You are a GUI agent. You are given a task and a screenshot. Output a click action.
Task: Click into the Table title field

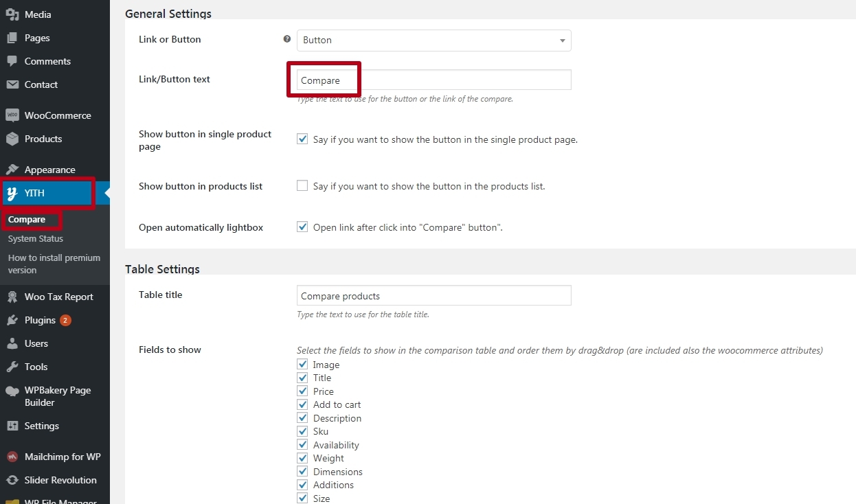pyautogui.click(x=433, y=296)
